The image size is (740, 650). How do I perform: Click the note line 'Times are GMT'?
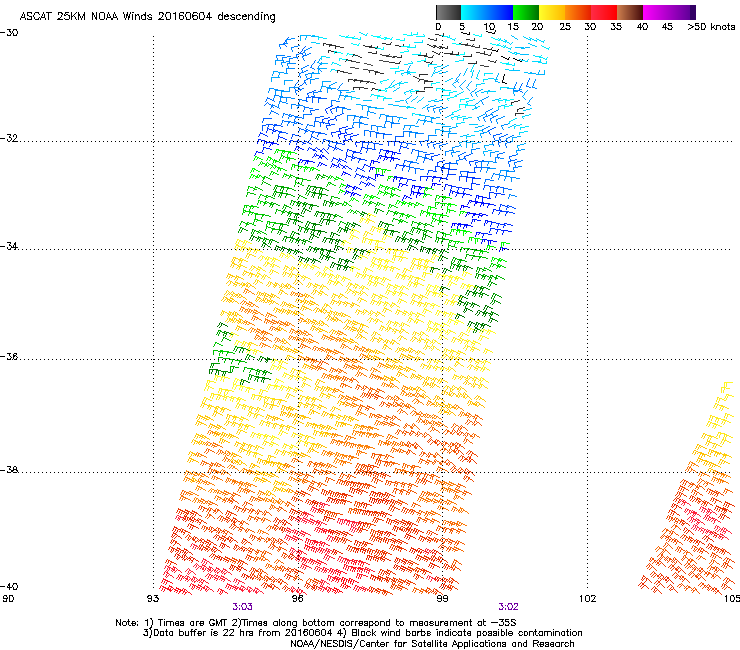point(195,623)
